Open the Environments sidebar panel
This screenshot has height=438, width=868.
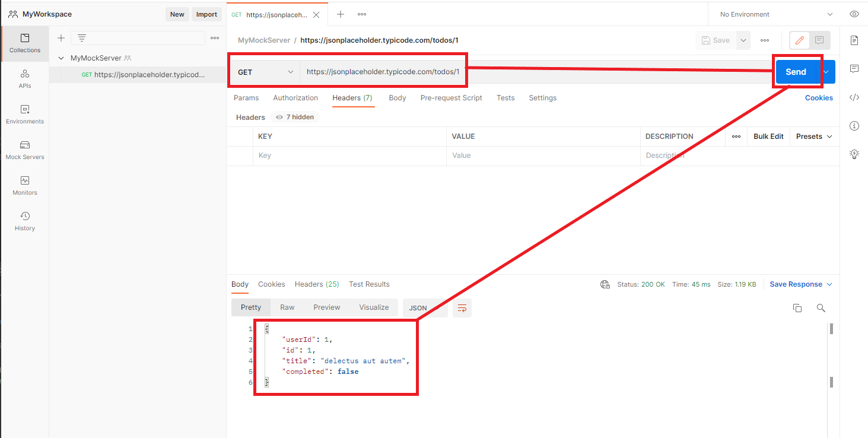25,115
